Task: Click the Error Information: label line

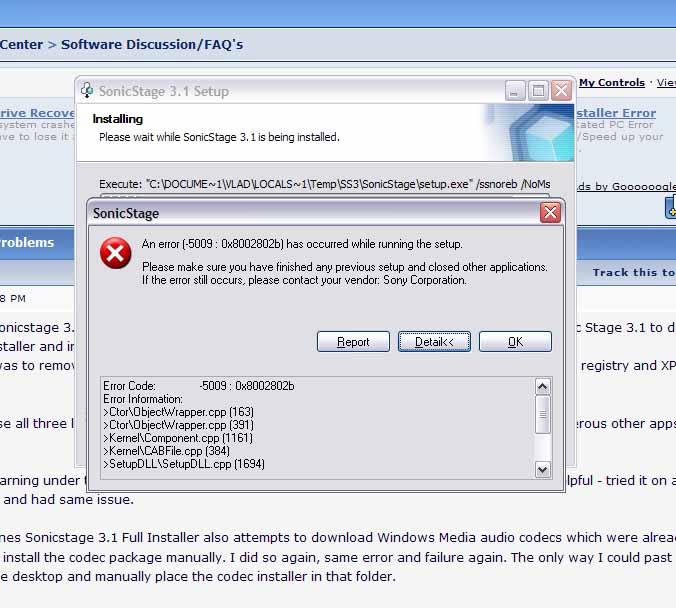Action: 143,399
